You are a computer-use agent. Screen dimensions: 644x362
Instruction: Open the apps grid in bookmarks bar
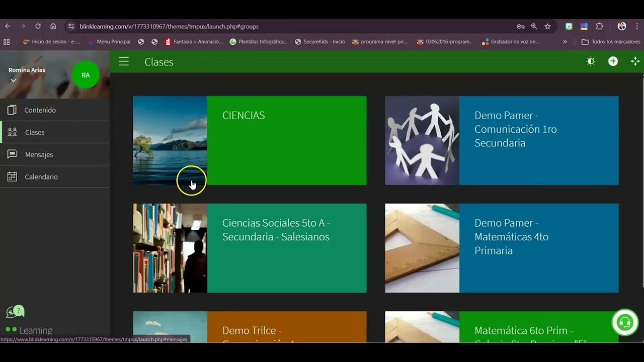pyautogui.click(x=7, y=42)
